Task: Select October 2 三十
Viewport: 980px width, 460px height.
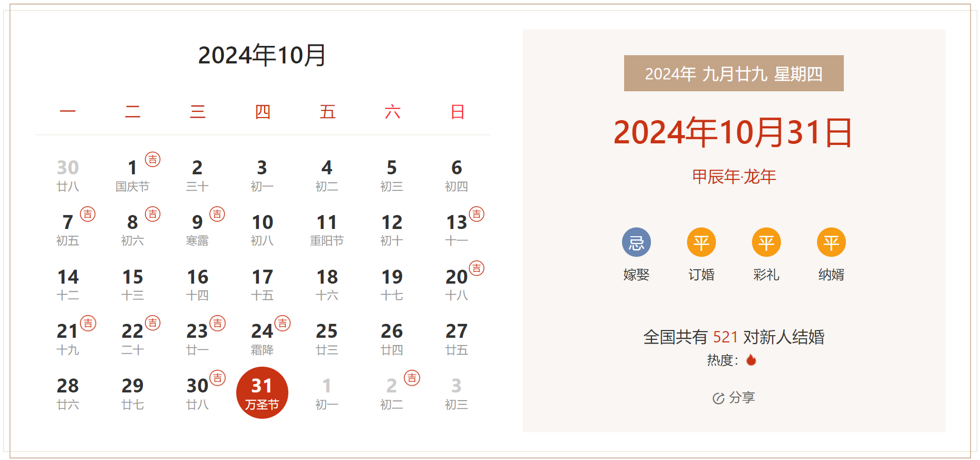Action: click(x=198, y=175)
